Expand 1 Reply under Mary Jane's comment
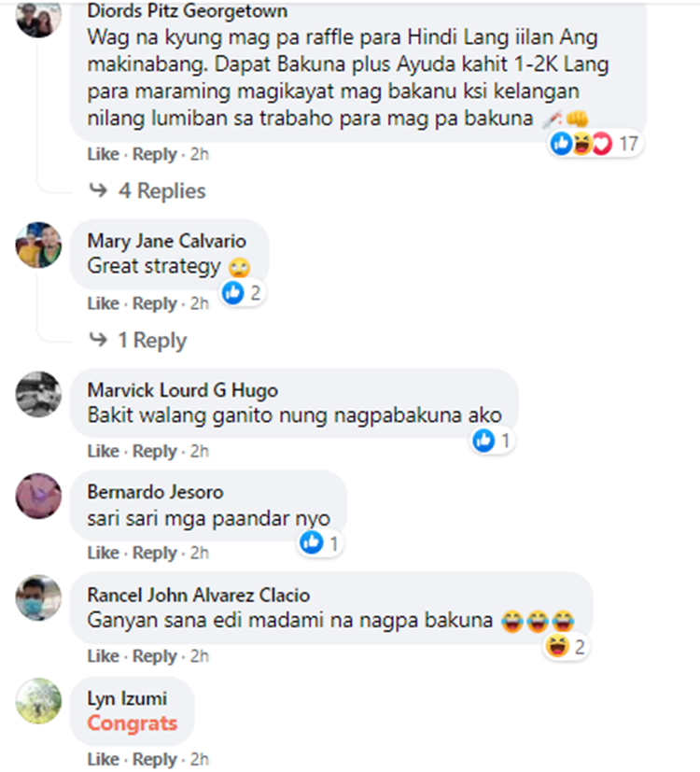Image resolution: width=700 pixels, height=772 pixels. (152, 340)
